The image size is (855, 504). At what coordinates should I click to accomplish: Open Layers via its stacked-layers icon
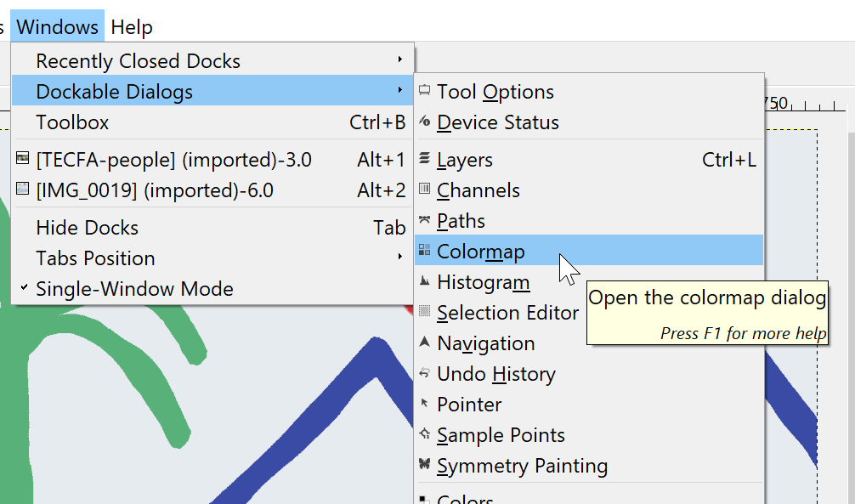425,160
